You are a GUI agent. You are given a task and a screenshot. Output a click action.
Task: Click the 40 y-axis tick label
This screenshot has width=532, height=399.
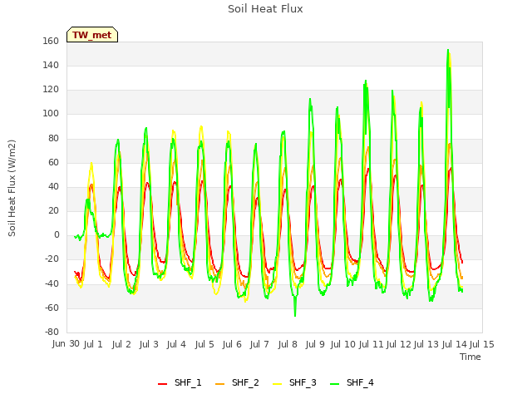(53, 186)
